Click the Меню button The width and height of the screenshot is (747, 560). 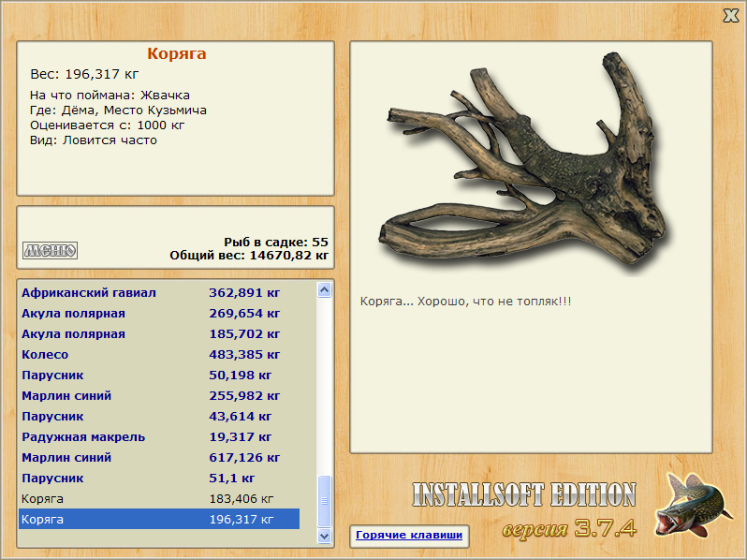(50, 250)
